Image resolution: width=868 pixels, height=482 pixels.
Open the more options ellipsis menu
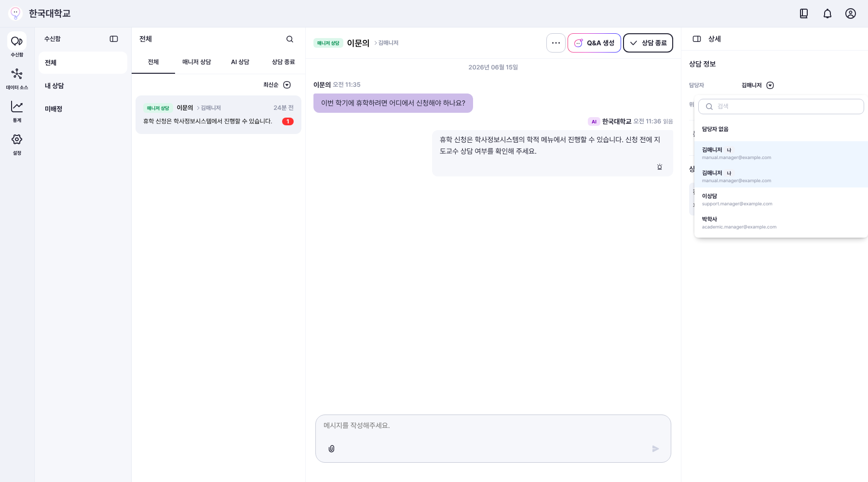point(556,43)
